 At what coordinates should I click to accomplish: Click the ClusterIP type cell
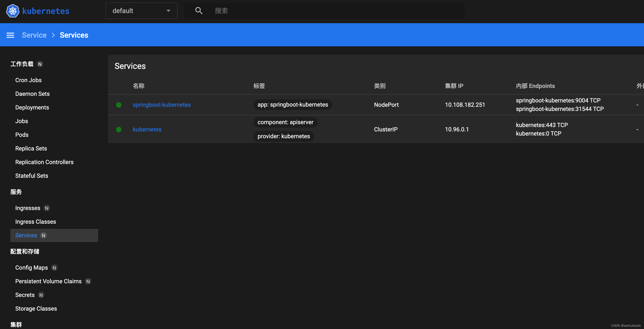(386, 130)
